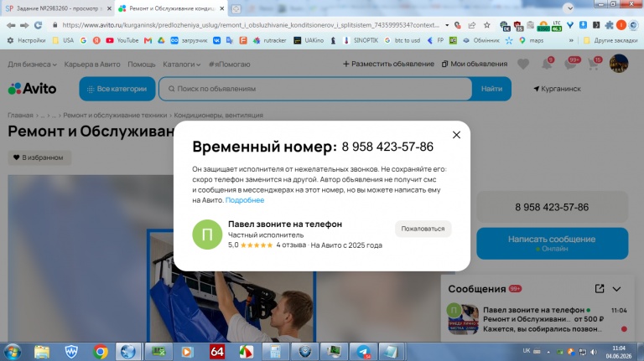Open the 4 отзыва reviews link
Viewport: 644px width, 361px height.
[291, 245]
